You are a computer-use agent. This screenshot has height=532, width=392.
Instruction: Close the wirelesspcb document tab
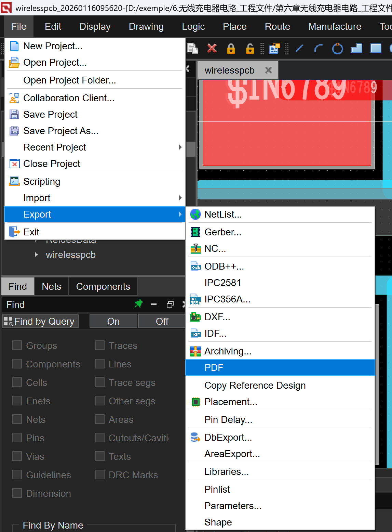(x=269, y=70)
